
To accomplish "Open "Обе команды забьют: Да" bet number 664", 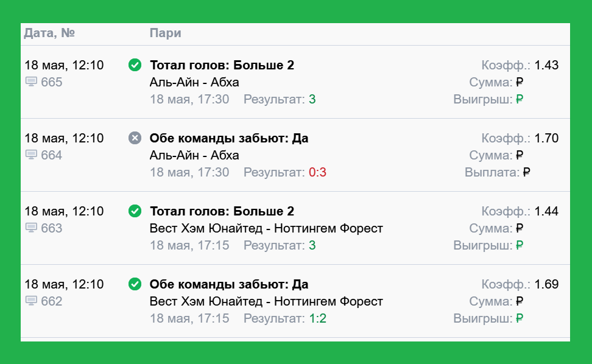I will coord(229,138).
